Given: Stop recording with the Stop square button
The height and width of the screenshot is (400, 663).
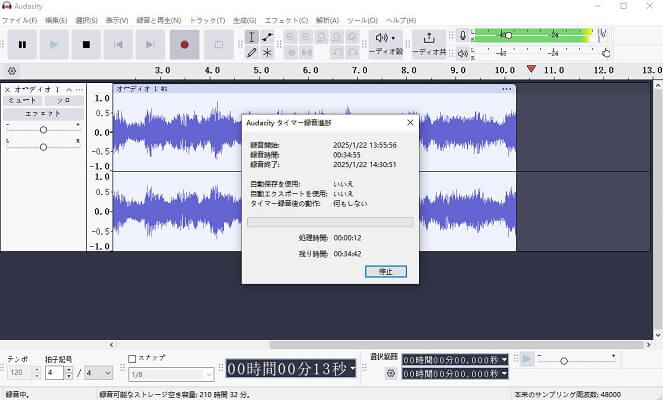Looking at the screenshot, I should [x=86, y=44].
